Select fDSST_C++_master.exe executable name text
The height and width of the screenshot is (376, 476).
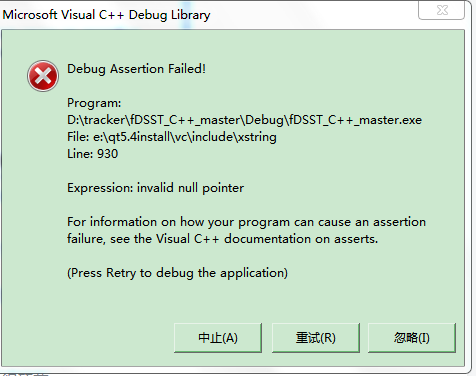pos(355,120)
